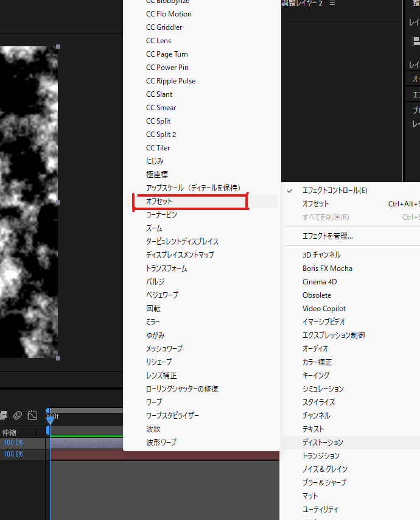Choose the CC Page Turn effect
The height and width of the screenshot is (520, 420).
coord(167,54)
